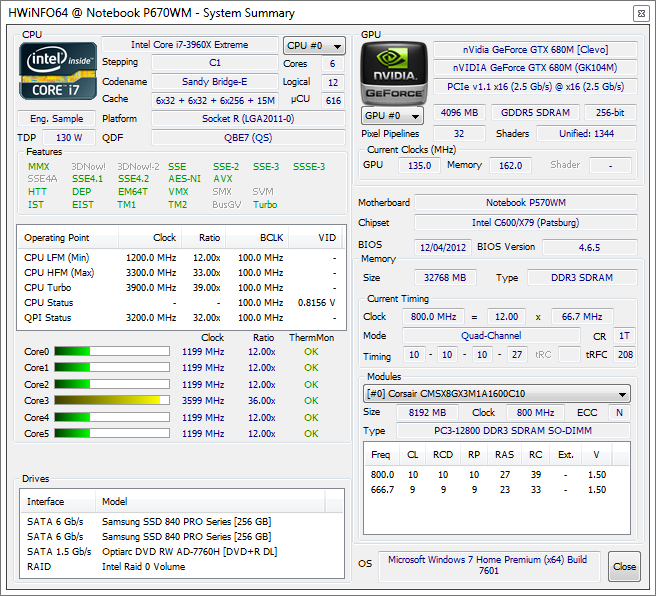The height and width of the screenshot is (596, 656).
Task: Click the Core0 usage bar
Action: tap(112, 351)
